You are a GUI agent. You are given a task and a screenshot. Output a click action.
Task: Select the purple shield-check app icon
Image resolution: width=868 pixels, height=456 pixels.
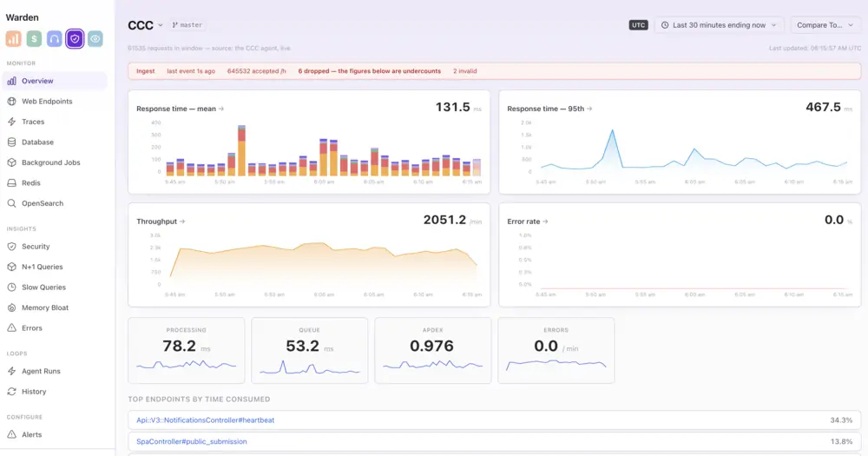[x=75, y=39]
